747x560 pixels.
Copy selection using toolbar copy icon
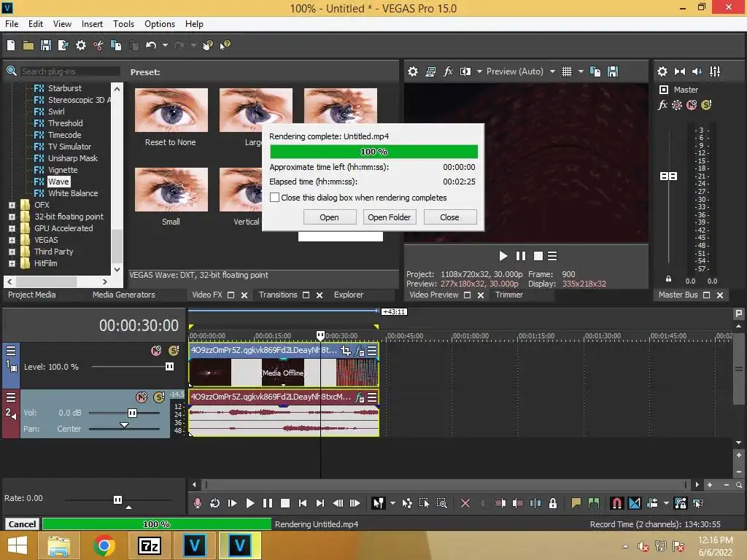116,45
